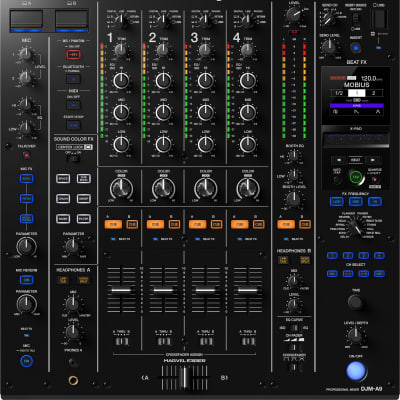Image resolution: width=400 pixels, height=400 pixels.
Task: Click the channel 3 MID EQ knob
Action: pos(206,113)
